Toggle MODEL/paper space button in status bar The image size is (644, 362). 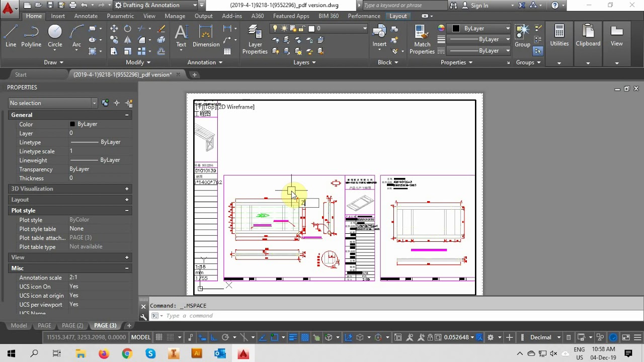click(x=141, y=337)
